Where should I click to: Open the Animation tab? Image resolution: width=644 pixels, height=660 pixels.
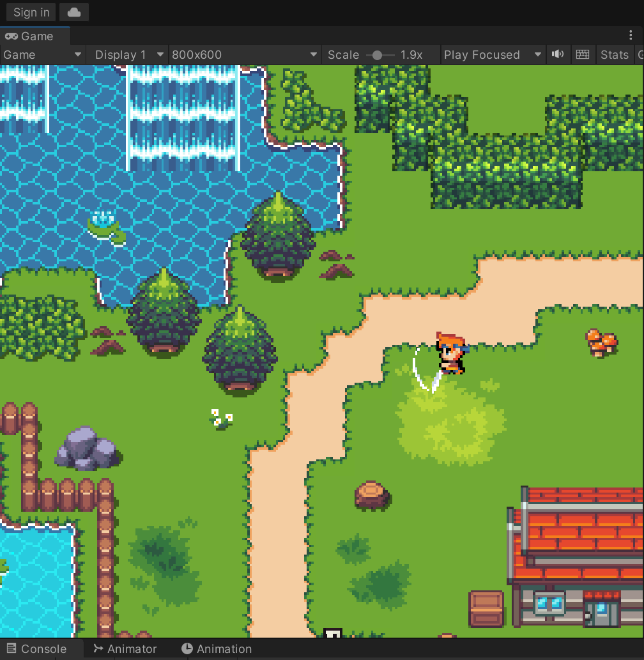pos(216,649)
